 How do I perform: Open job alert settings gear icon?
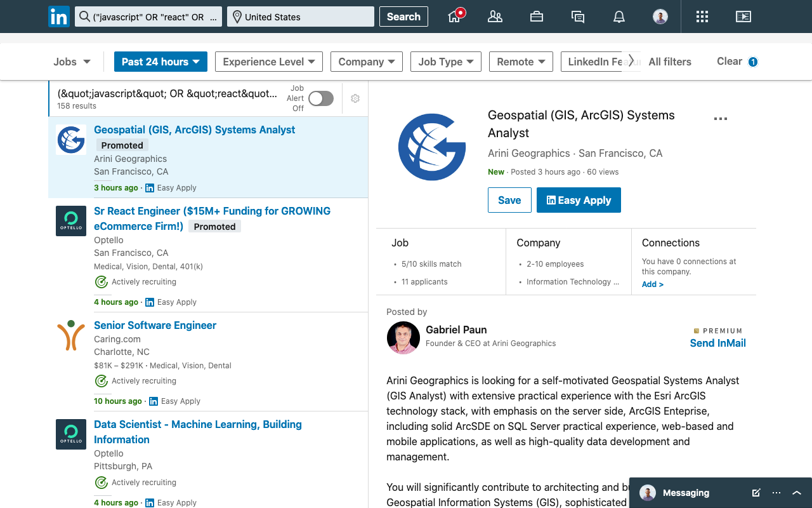tap(355, 98)
